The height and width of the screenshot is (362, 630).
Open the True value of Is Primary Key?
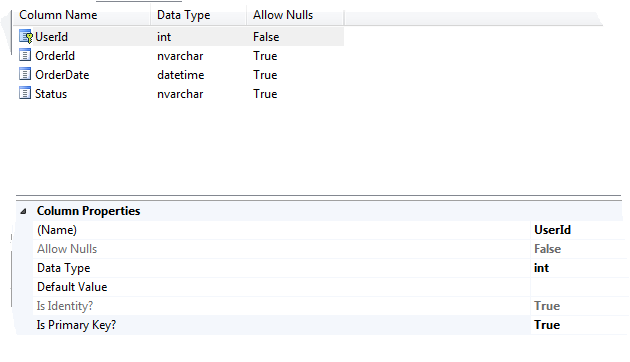547,325
